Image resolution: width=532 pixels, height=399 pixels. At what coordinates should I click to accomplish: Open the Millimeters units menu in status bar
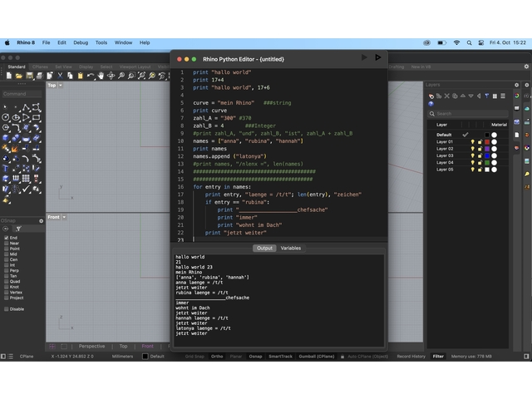(122, 357)
